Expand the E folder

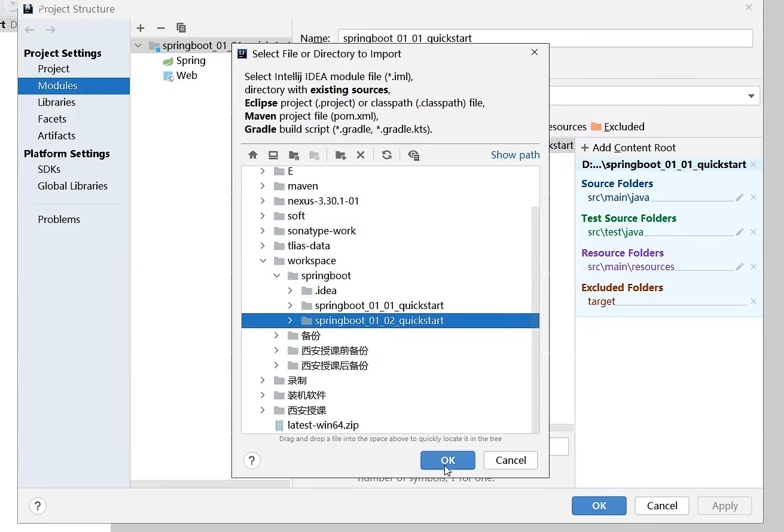click(263, 171)
